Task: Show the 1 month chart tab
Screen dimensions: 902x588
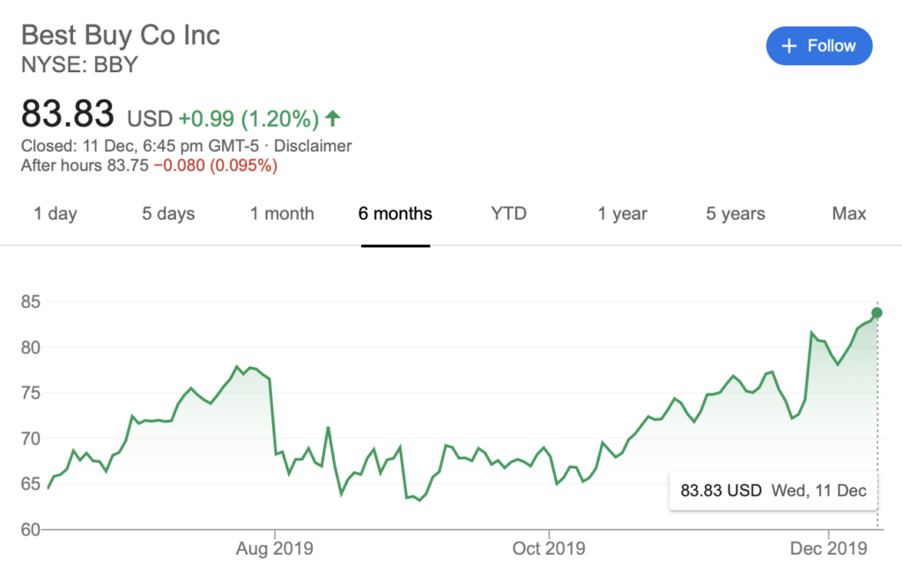Action: [282, 214]
